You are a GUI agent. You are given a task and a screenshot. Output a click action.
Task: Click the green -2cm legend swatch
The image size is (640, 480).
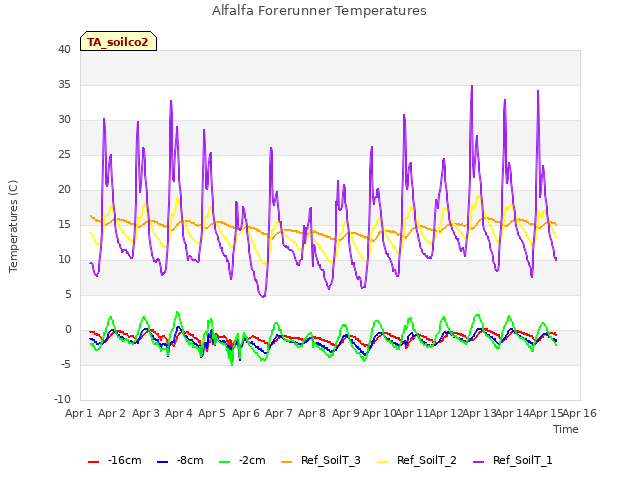point(224,462)
